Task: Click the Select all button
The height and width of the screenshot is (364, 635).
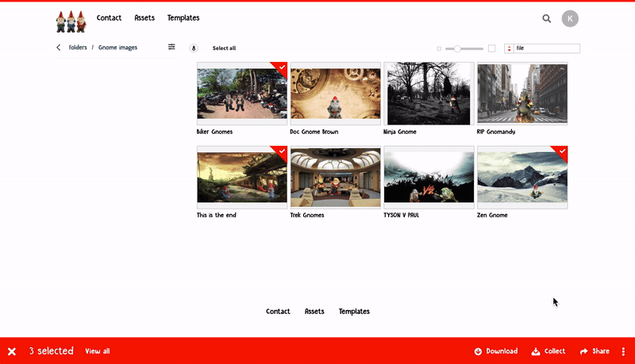Action: pos(224,48)
